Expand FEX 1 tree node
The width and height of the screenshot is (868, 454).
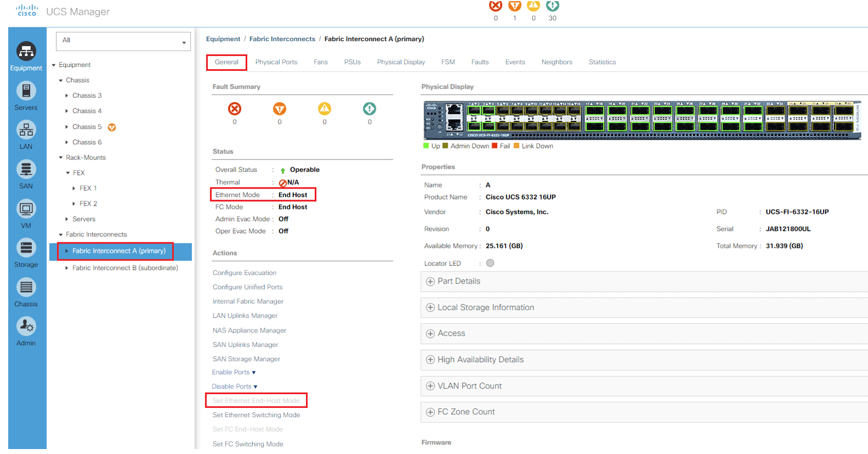click(x=74, y=189)
